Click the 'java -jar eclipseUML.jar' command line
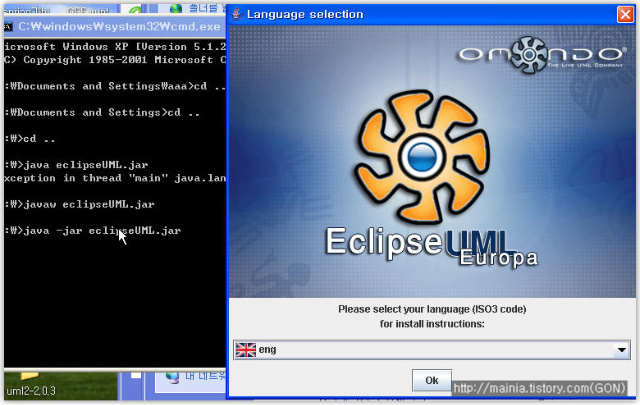 tap(93, 231)
